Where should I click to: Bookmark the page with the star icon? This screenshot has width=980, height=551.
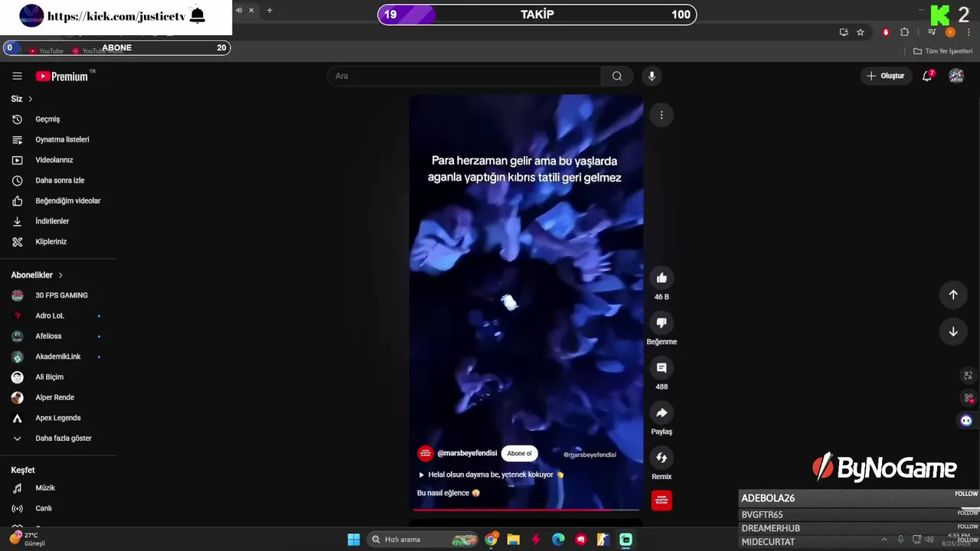point(861,32)
